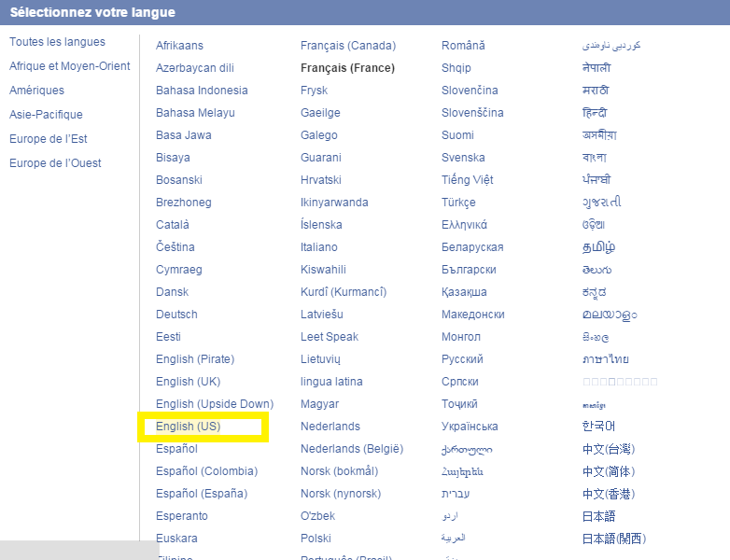
Task: Choose Galego language
Action: tap(319, 135)
